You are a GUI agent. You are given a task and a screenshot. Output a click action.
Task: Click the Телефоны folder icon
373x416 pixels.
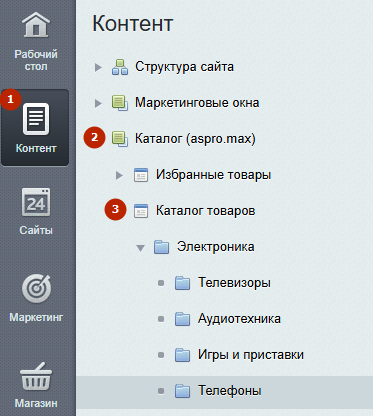click(x=183, y=391)
